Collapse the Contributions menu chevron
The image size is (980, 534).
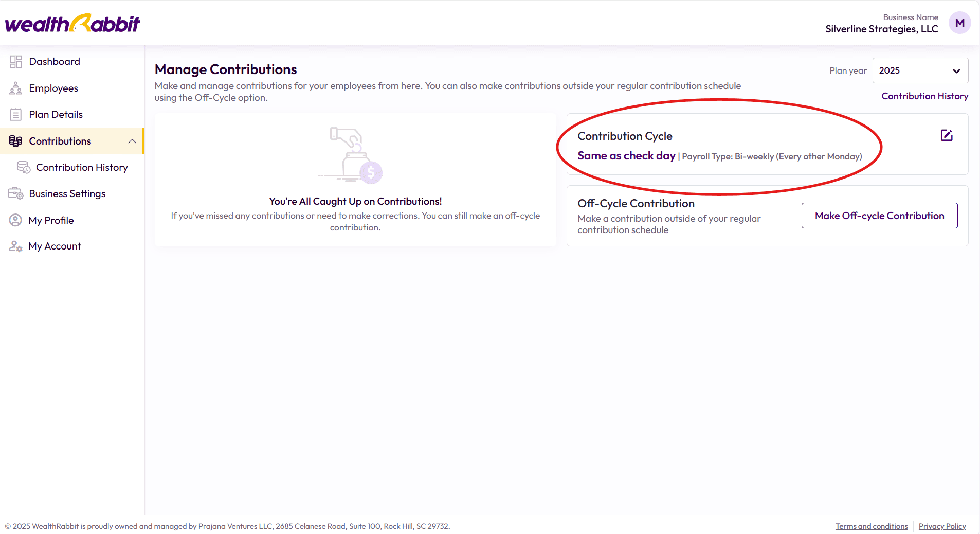coord(132,141)
